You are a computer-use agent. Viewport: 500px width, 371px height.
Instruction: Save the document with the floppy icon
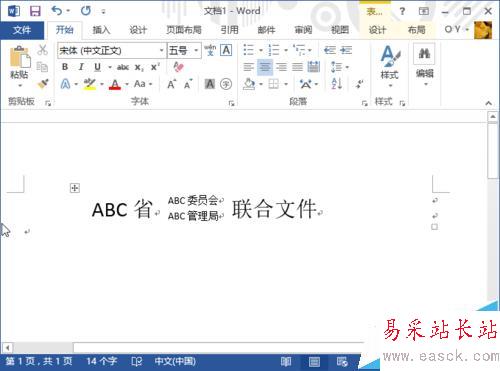tap(35, 11)
